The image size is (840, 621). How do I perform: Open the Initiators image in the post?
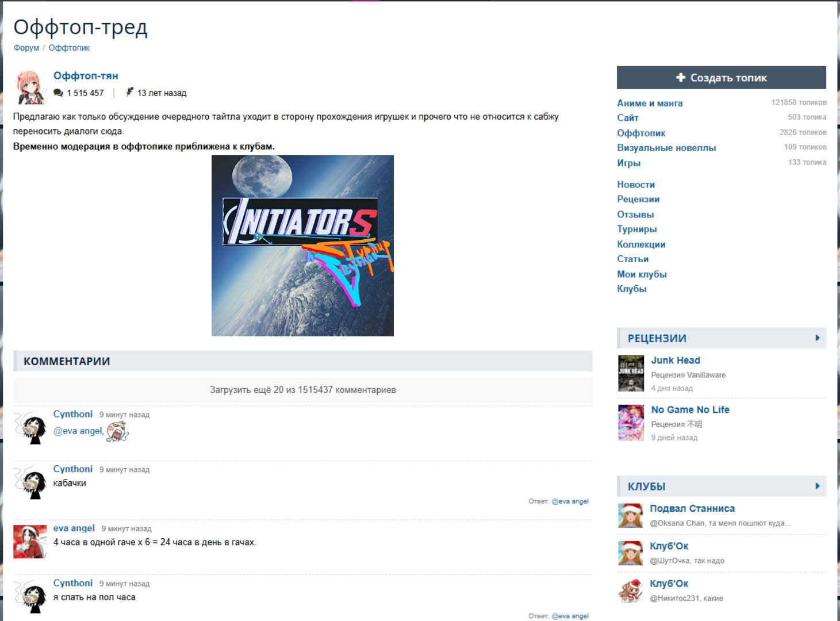pos(302,246)
